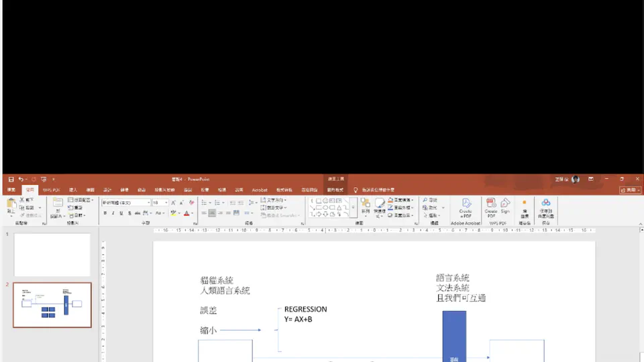Screen dimensions: 644x362
Task: Toggle text shadow
Action: point(129,213)
